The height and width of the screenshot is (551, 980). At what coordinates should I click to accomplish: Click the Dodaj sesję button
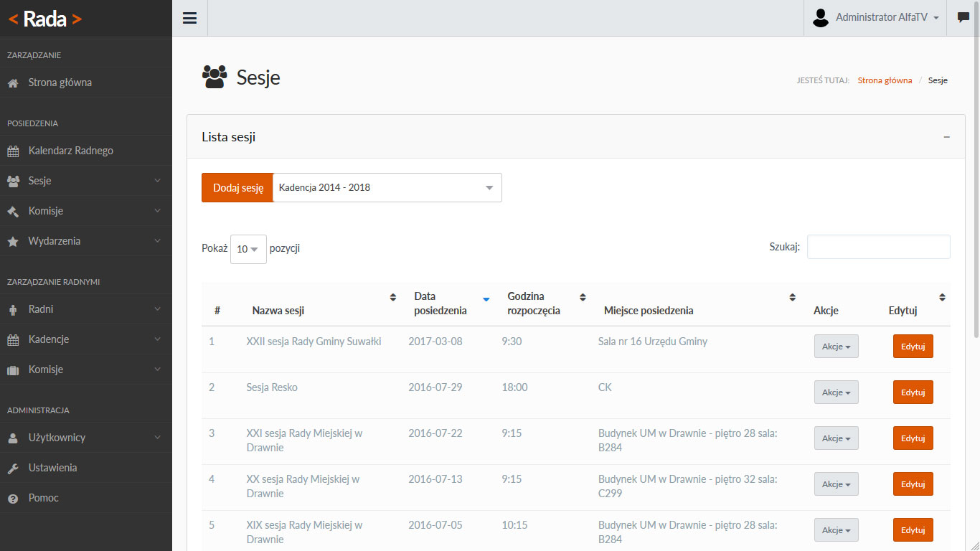tap(237, 188)
